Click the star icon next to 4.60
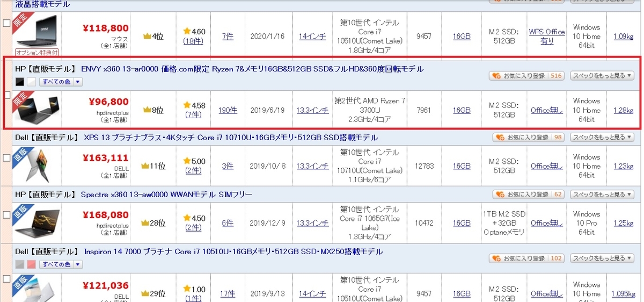The height and width of the screenshot is (302, 644). 187,32
